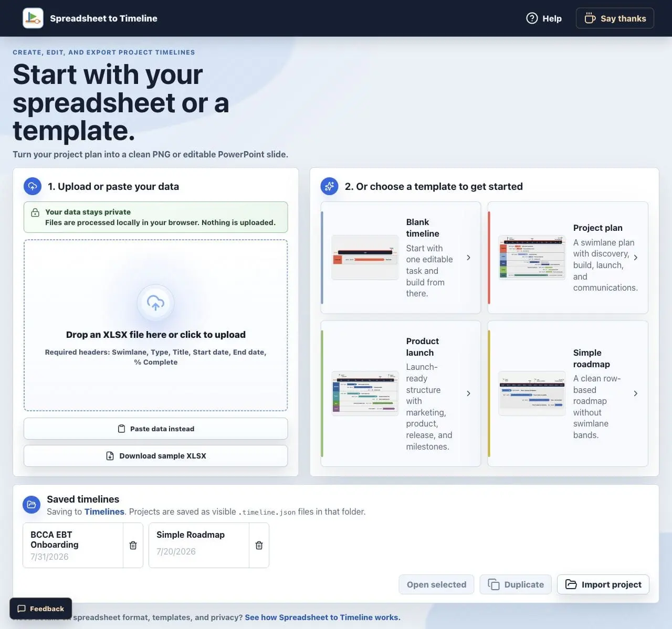Viewport: 672px width, 629px height.
Task: Click the Say thanks button
Action: click(x=615, y=18)
